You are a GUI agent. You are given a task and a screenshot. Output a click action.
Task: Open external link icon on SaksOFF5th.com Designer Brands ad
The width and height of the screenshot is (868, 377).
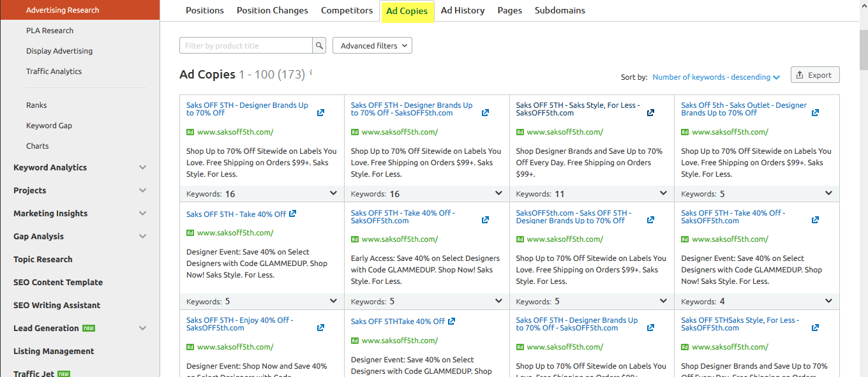(x=650, y=219)
